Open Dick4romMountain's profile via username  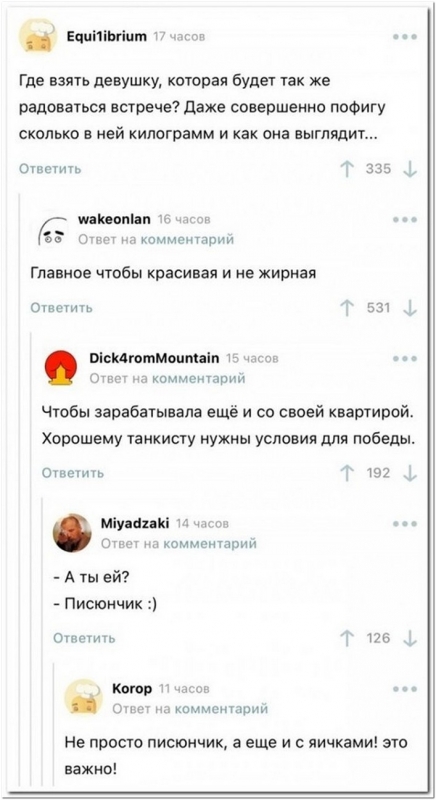pos(154,358)
